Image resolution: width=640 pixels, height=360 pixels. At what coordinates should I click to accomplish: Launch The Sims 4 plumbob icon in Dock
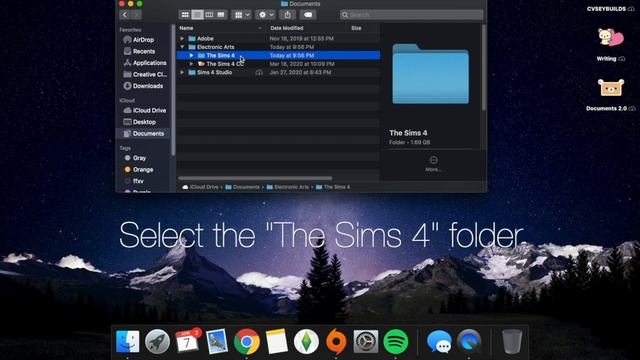click(x=306, y=341)
